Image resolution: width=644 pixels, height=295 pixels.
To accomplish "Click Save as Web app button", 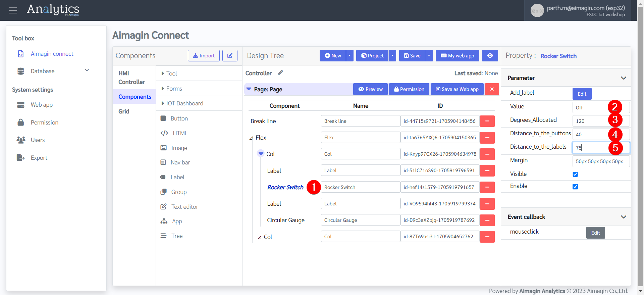I will tap(457, 89).
